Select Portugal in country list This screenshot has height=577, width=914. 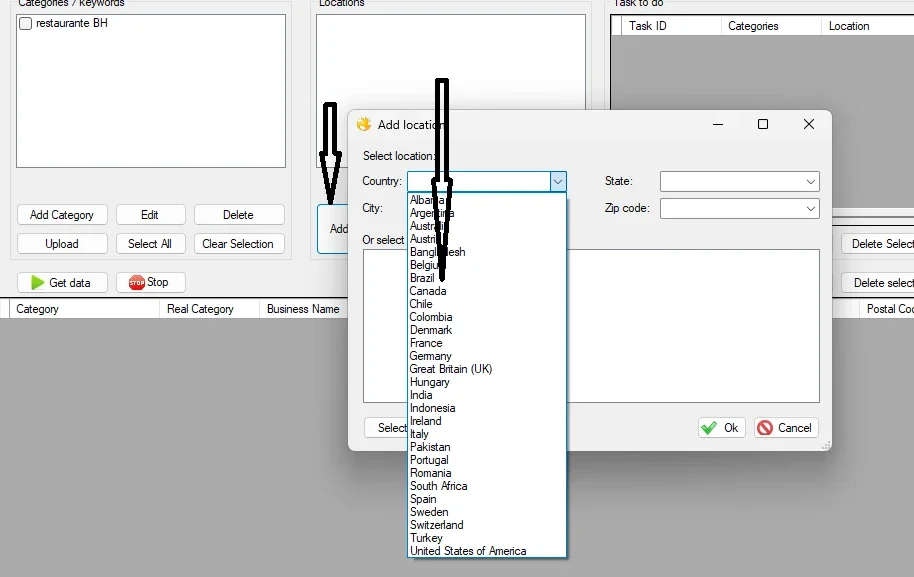pyautogui.click(x=487, y=460)
